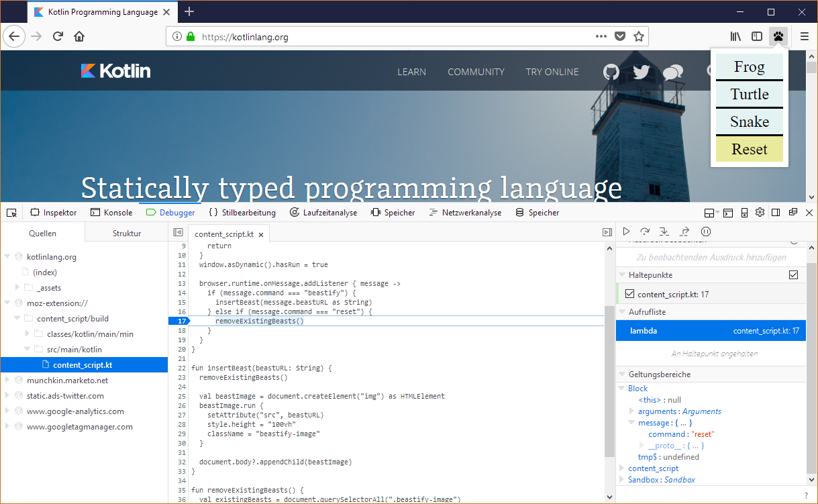Enable responsive design mode icon
The width and height of the screenshot is (818, 504).
coord(744,213)
